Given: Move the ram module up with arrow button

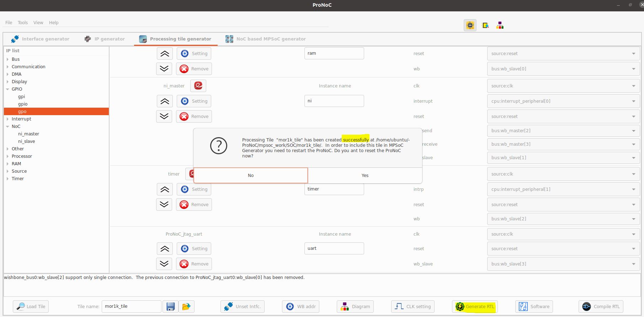Looking at the screenshot, I should (x=164, y=54).
